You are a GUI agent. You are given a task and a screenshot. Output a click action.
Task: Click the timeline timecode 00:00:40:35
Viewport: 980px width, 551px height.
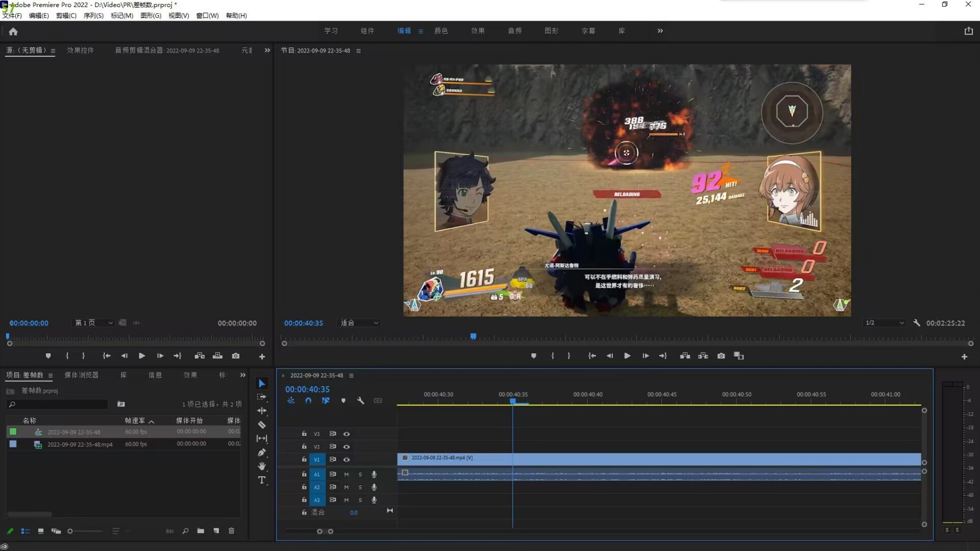click(307, 389)
